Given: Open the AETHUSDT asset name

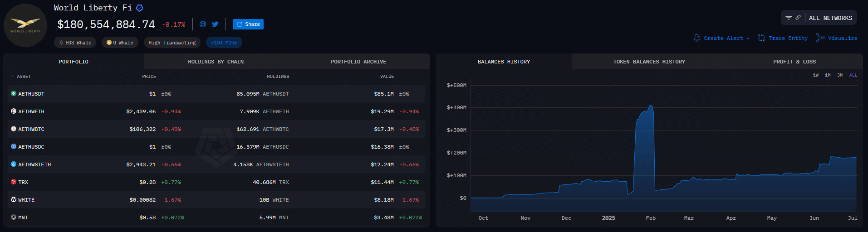Looking at the screenshot, I should [x=31, y=94].
